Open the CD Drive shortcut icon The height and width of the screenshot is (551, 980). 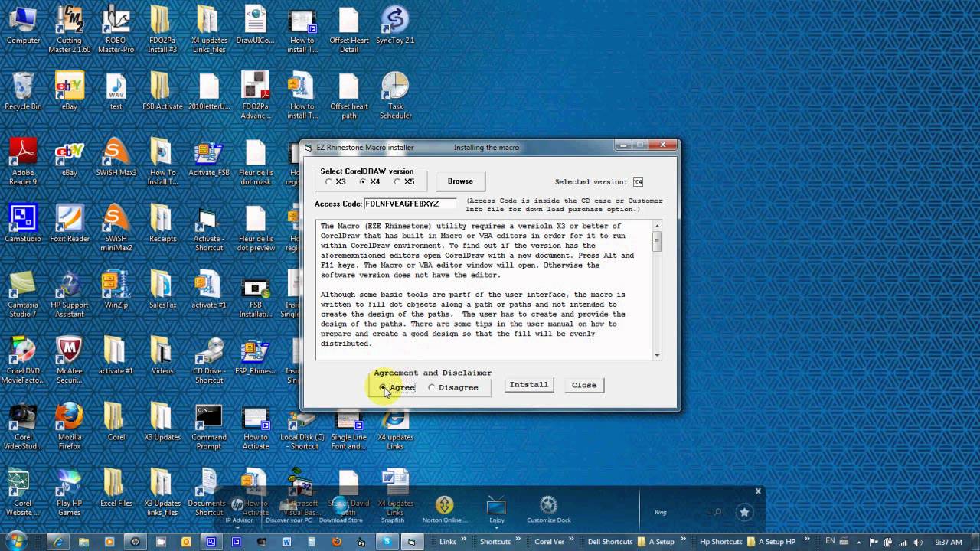209,360
